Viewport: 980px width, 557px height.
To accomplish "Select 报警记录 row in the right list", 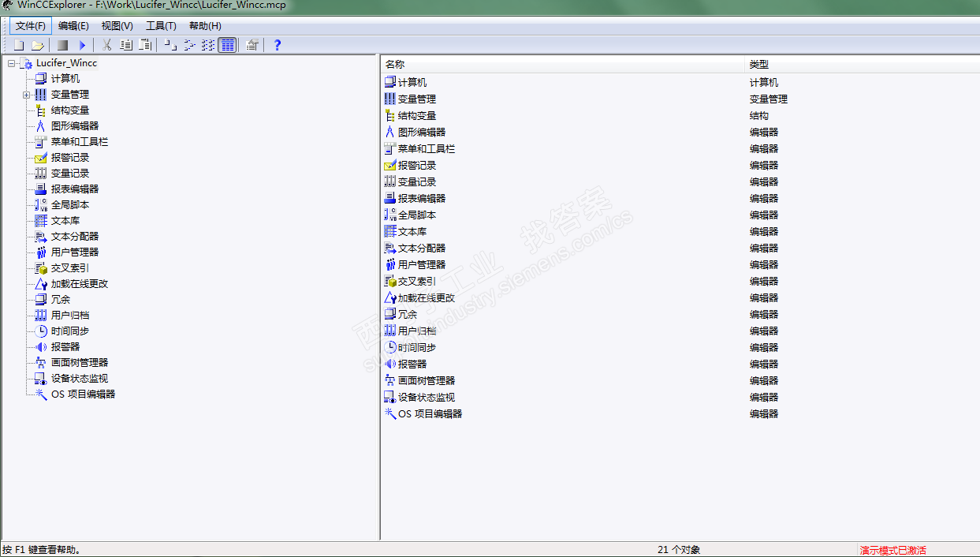I will pos(417,165).
